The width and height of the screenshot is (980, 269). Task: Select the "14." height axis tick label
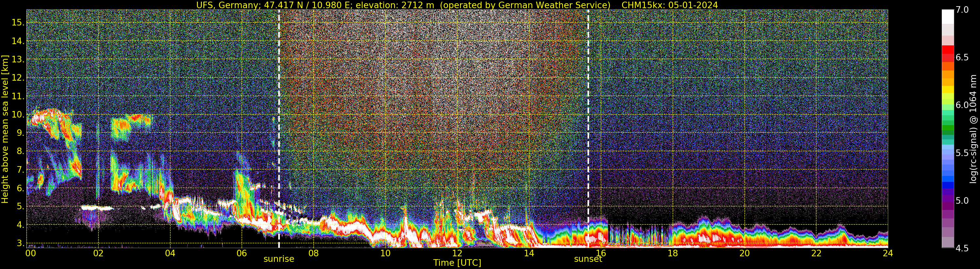(x=18, y=41)
